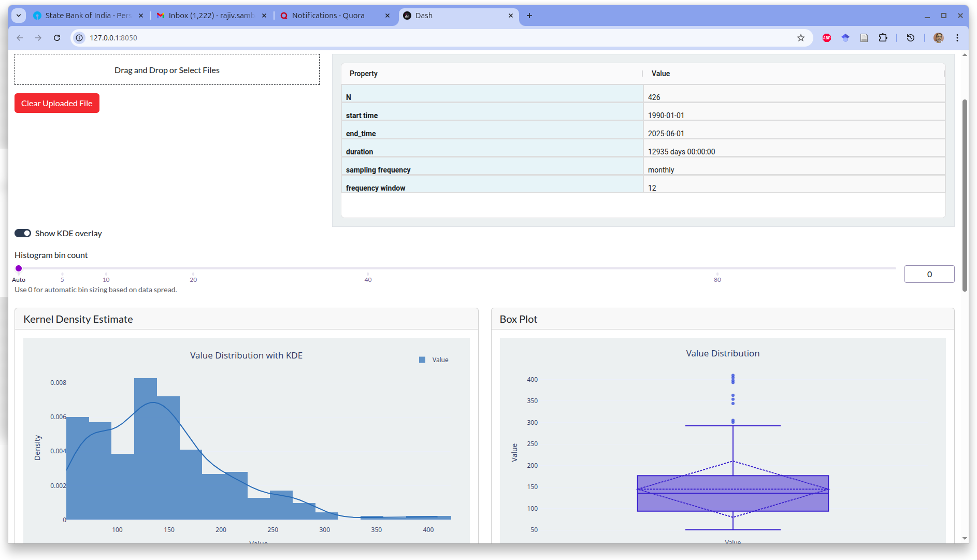This screenshot has height=560, width=977.
Task: Bookmark this page with the star icon
Action: click(801, 38)
